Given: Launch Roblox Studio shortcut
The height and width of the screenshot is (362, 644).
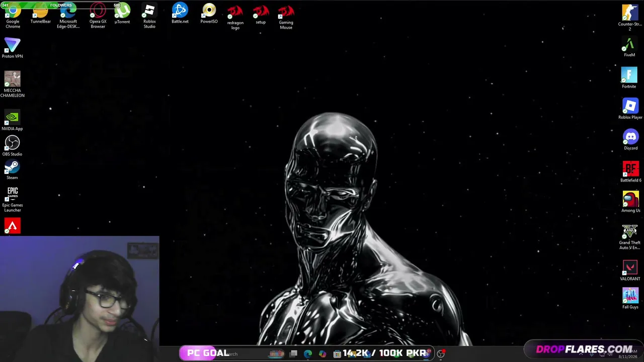Looking at the screenshot, I should click(x=149, y=16).
